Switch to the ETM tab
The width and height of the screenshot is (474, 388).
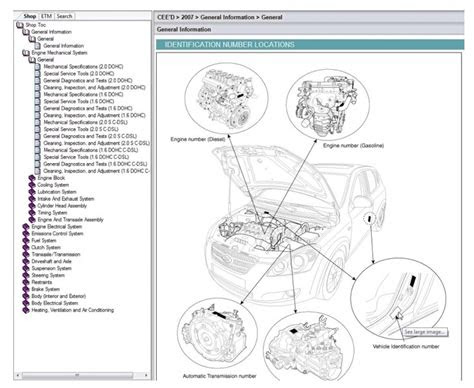tap(47, 16)
